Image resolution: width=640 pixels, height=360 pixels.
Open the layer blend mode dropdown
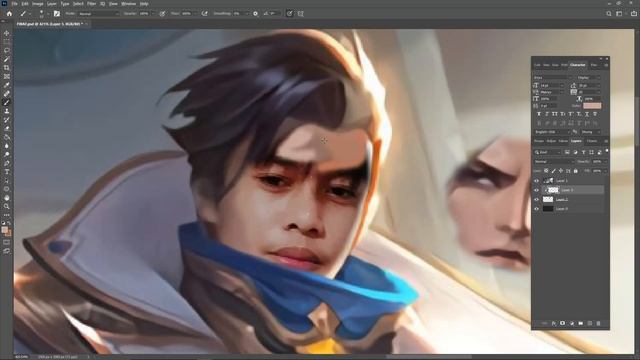554,161
